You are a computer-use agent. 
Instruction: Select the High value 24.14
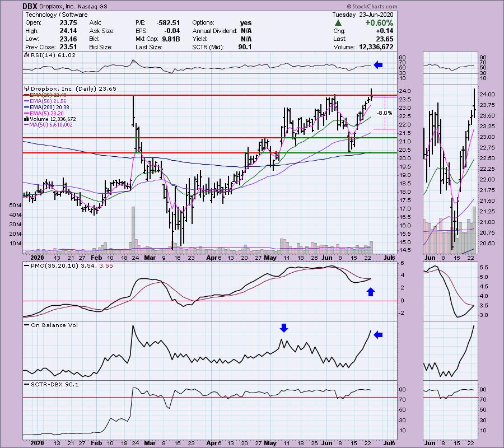point(68,31)
